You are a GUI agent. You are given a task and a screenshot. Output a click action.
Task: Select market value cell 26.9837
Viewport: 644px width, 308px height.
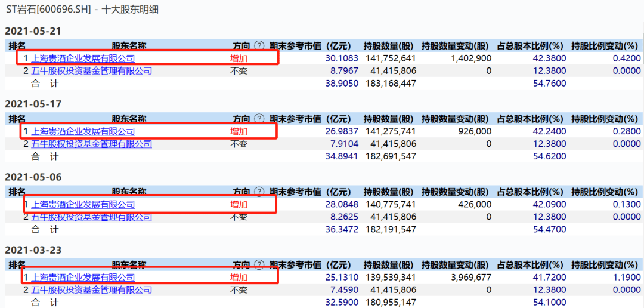tap(342, 131)
